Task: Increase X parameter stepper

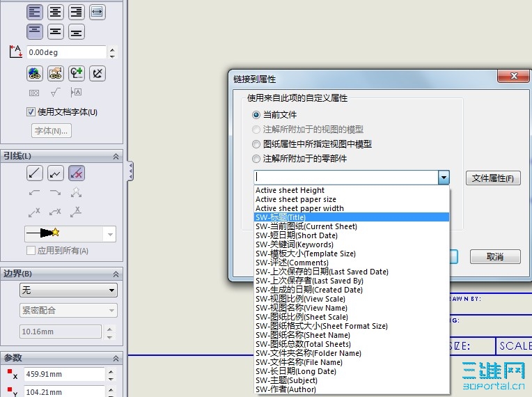Action: point(111,371)
